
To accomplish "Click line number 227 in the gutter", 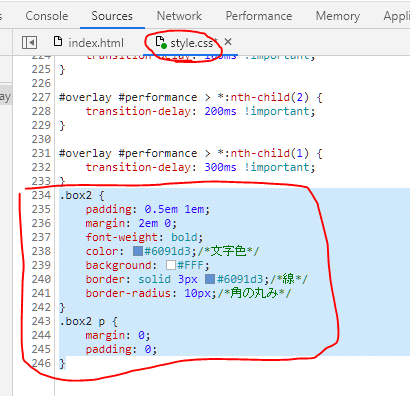I will click(x=41, y=97).
